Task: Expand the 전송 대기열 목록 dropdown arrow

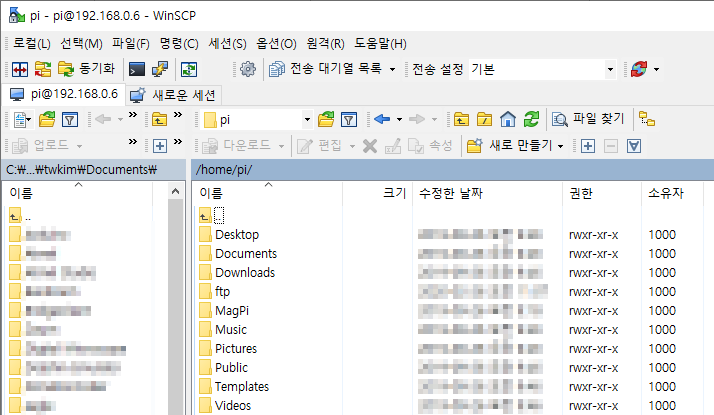Action: [393, 70]
